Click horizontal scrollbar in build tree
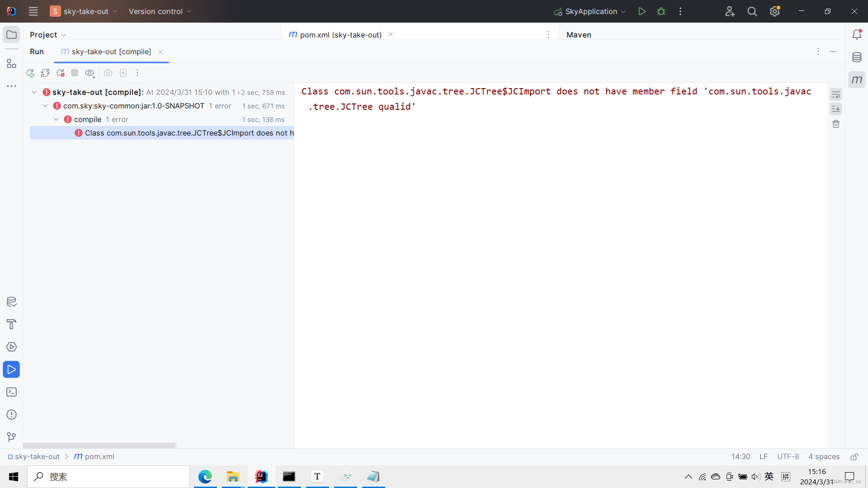868x488 pixels. click(x=99, y=446)
